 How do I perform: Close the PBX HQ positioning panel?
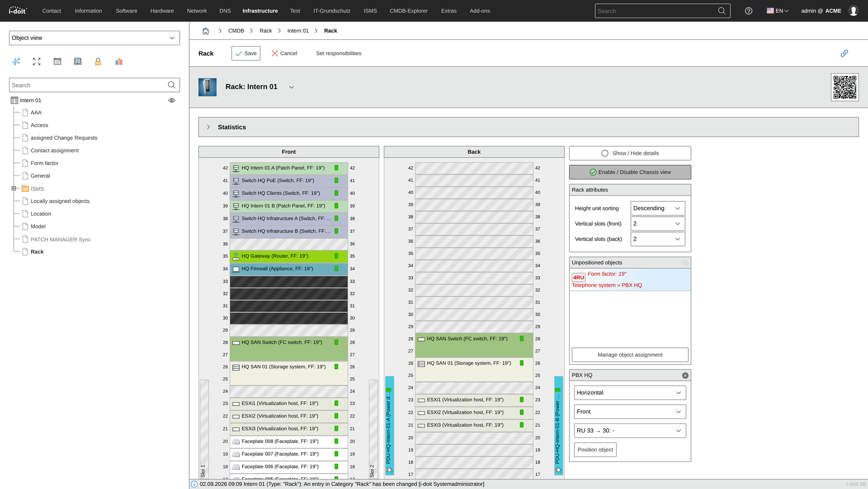(x=685, y=375)
